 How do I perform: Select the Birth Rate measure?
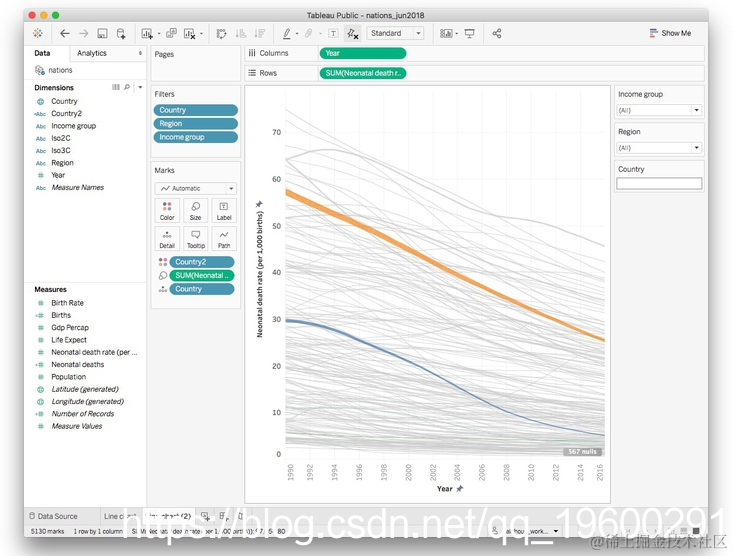coord(67,303)
